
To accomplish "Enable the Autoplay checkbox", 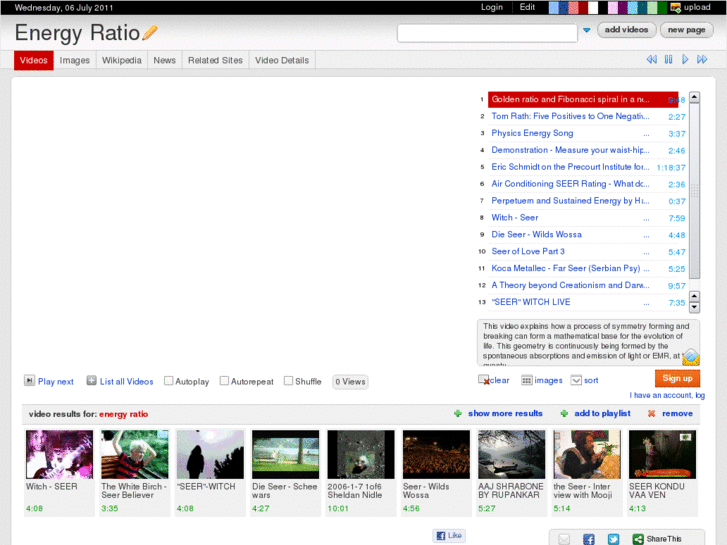I will tap(169, 381).
